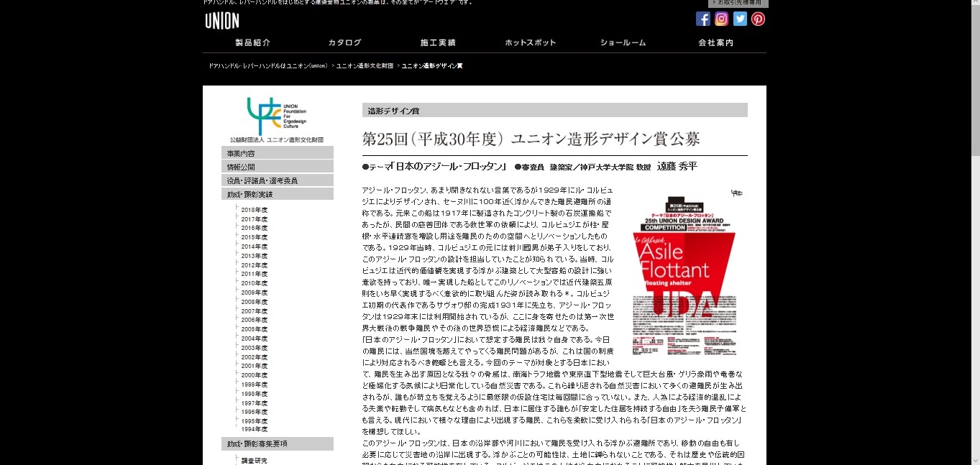Open the Twitter social icon
Screen dimensions: 980x465
click(740, 19)
